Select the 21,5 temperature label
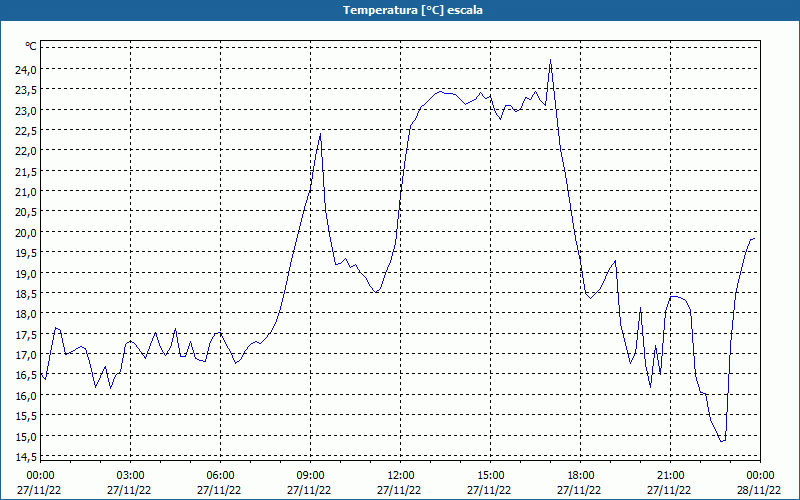This screenshot has width=800, height=500. point(26,172)
